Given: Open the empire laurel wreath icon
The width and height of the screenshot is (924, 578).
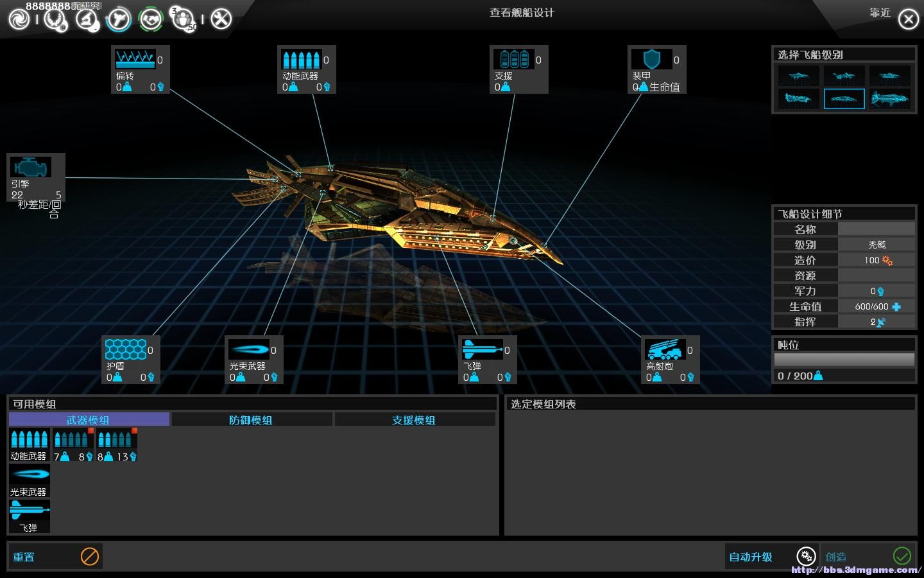Looking at the screenshot, I should (55, 19).
